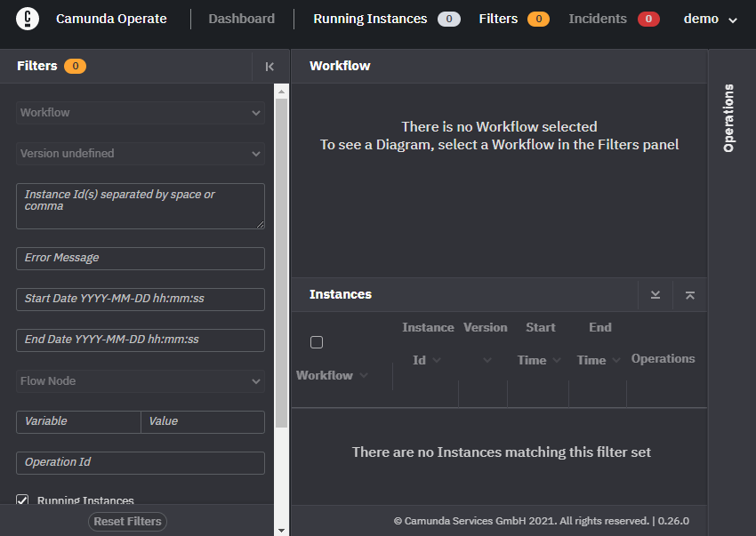
Task: Toggle the Running Instances checkbox
Action: click(x=22, y=500)
